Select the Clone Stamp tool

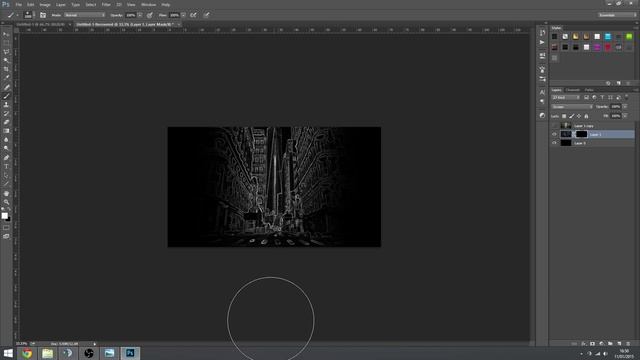6,104
